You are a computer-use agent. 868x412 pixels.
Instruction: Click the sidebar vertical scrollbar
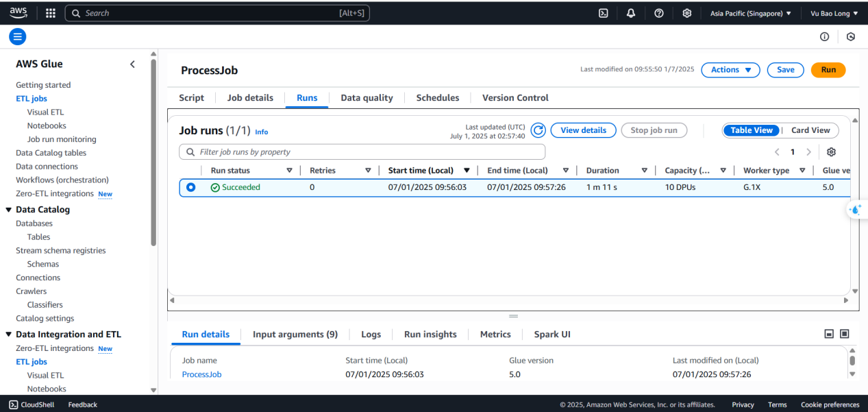point(153,152)
